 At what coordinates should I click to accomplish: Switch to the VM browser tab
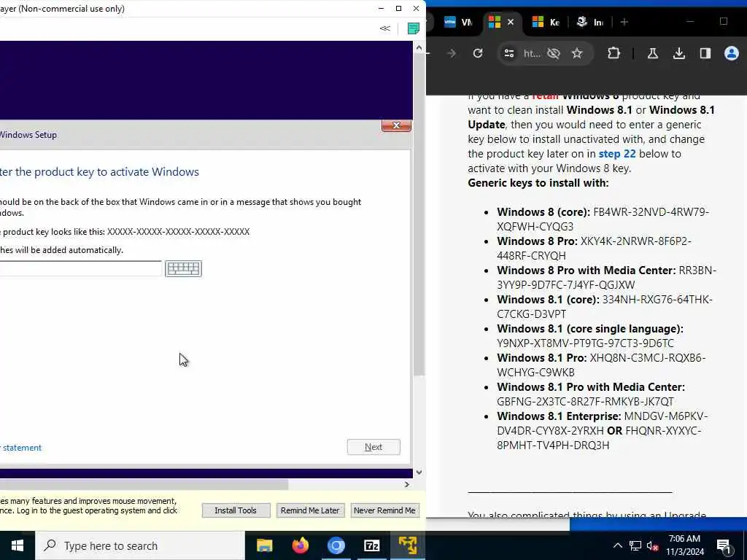click(x=458, y=22)
